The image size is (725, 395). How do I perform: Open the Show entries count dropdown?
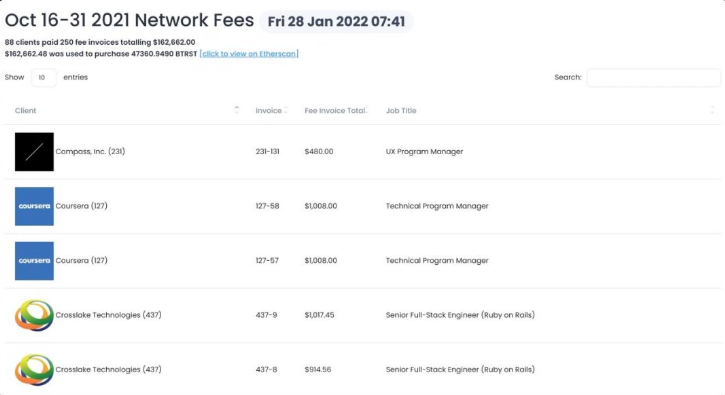pos(44,77)
